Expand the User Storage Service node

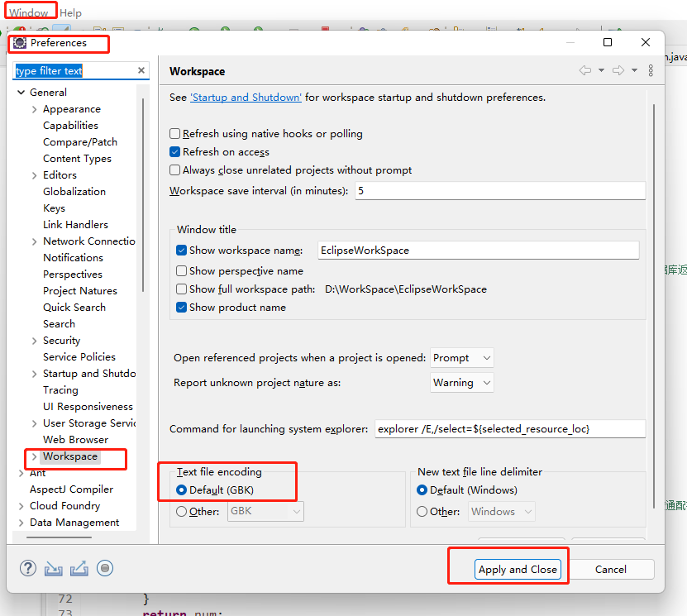pyautogui.click(x=34, y=423)
